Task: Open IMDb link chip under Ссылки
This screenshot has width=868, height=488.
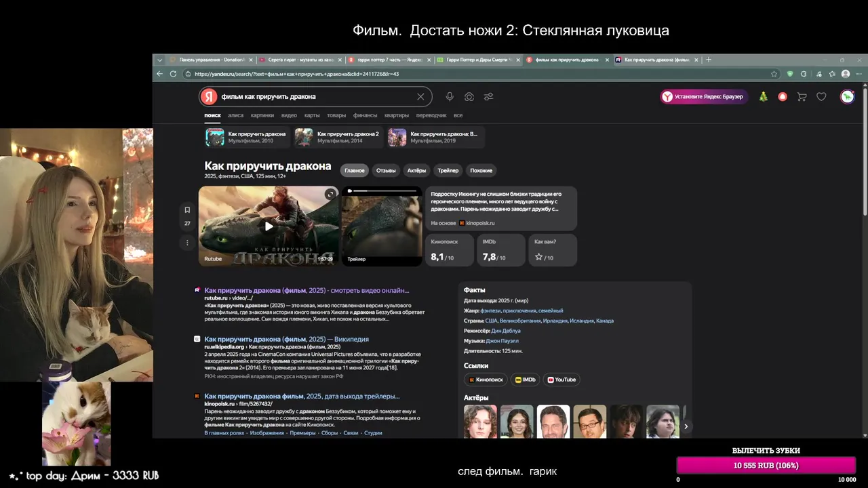Action: coord(526,380)
